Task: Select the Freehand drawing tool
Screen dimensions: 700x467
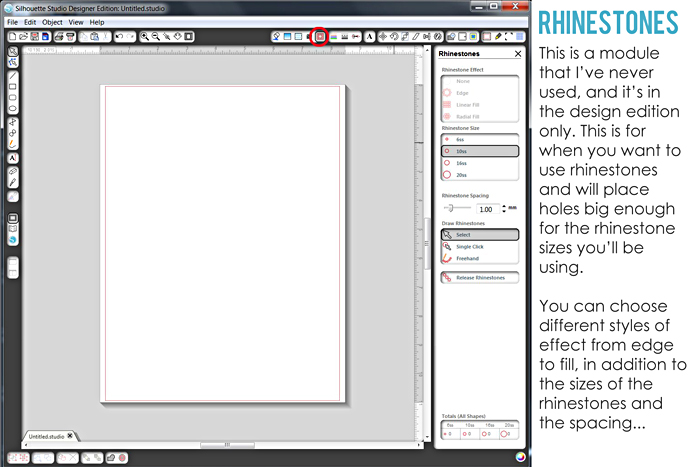Action: 13,144
